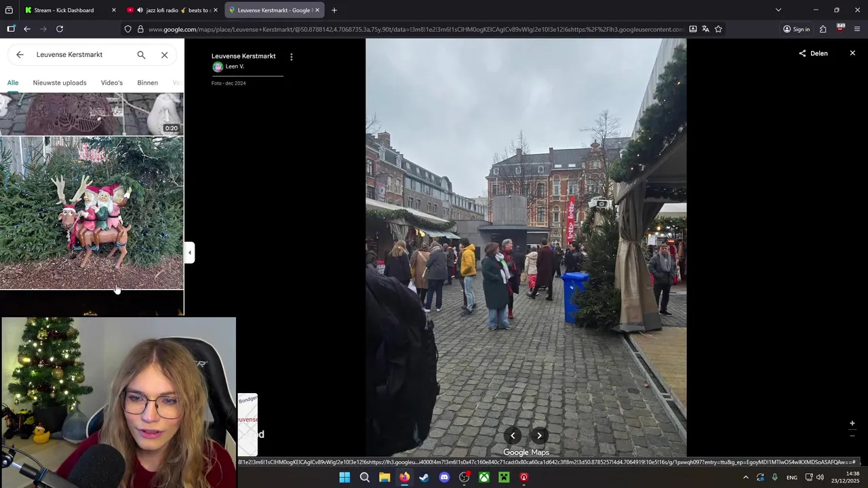The image size is (868, 488).
Task: Switch to Nieuwste uploads tab
Action: point(60,83)
